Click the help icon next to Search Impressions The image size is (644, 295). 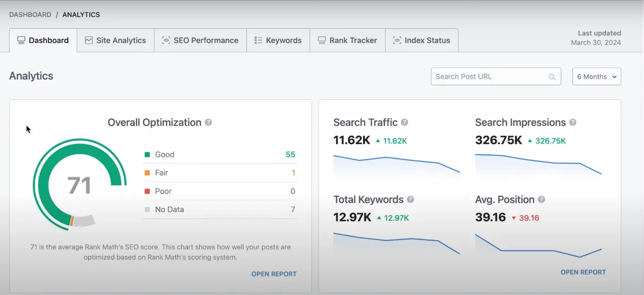click(x=573, y=123)
